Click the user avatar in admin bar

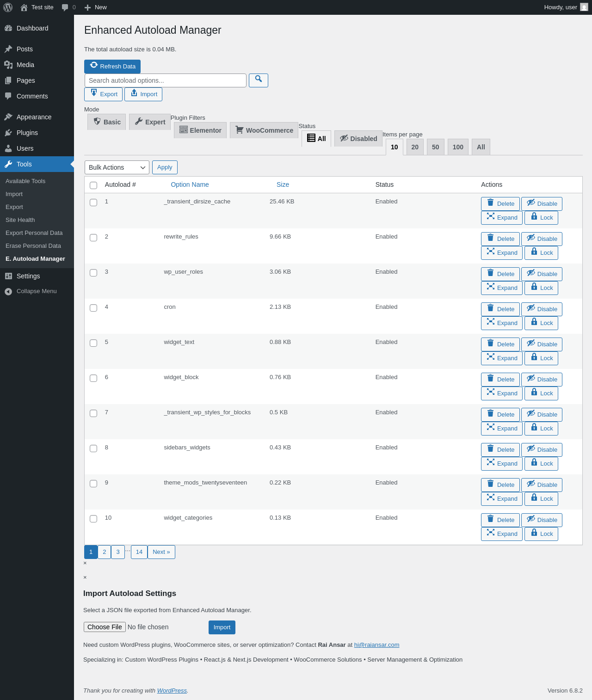point(584,7)
